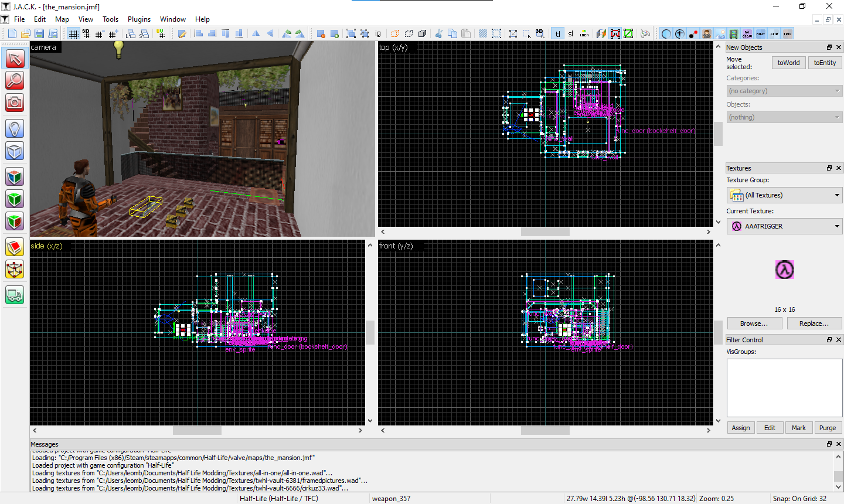Click the Browse... textures button

754,323
